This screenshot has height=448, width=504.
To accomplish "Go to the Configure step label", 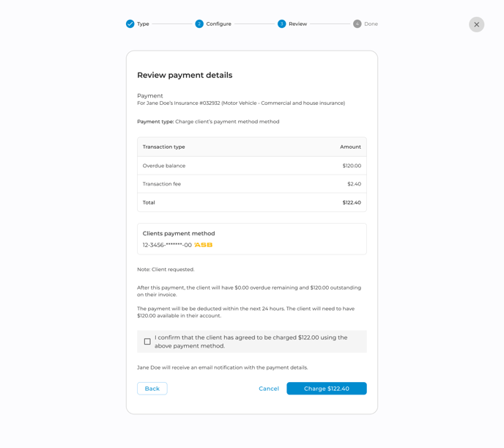I will point(218,24).
